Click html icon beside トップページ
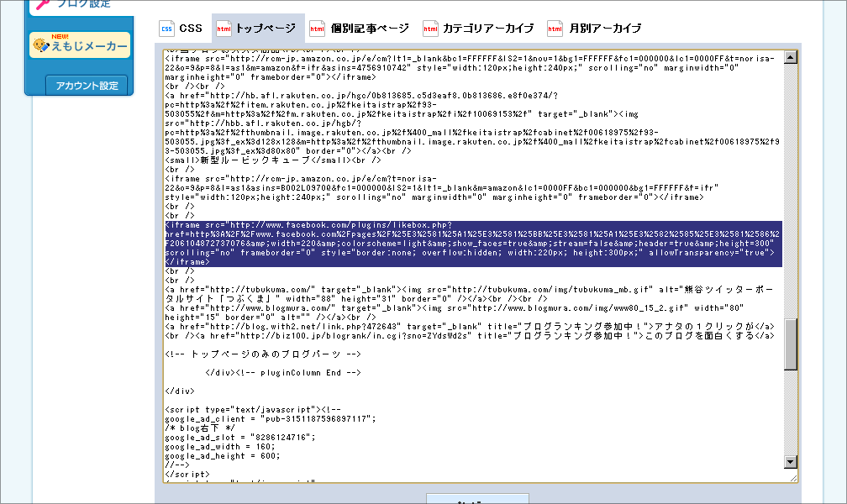 click(x=224, y=28)
